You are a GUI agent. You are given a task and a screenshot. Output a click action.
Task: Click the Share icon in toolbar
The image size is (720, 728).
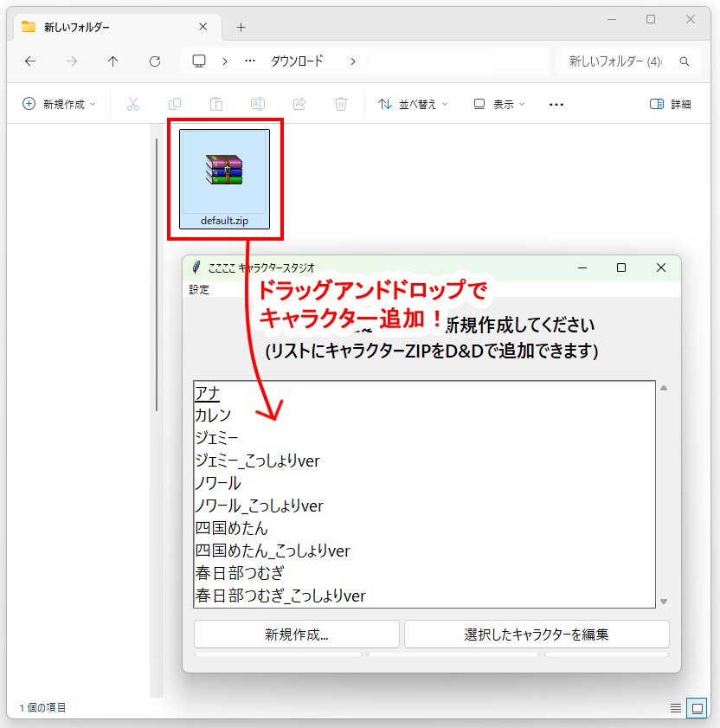point(299,104)
